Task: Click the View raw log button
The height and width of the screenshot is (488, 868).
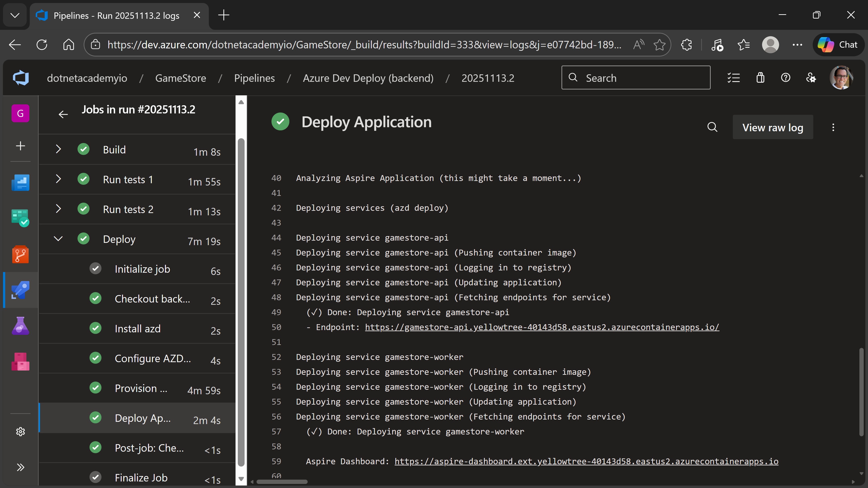Action: pyautogui.click(x=773, y=127)
